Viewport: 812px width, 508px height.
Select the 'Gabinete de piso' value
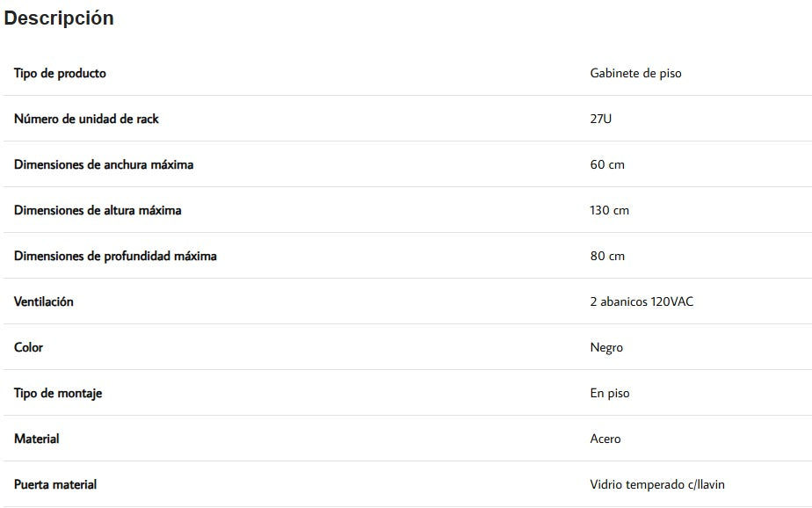tap(635, 73)
